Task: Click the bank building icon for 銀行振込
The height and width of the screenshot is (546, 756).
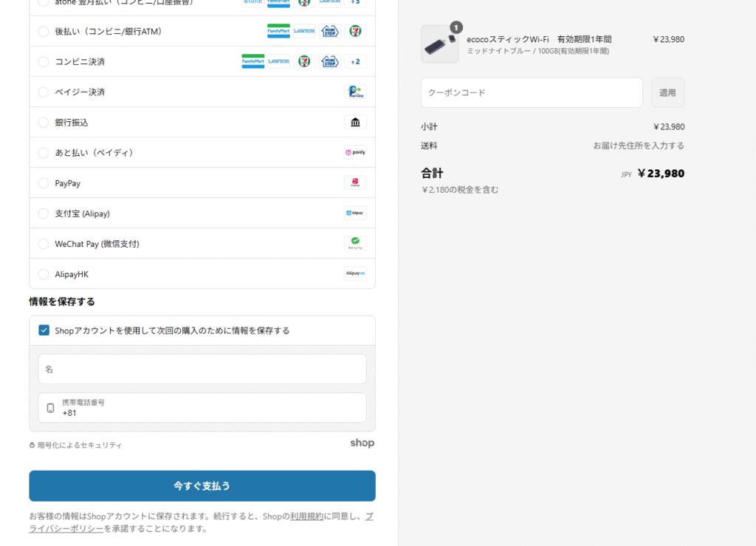Action: pos(355,123)
